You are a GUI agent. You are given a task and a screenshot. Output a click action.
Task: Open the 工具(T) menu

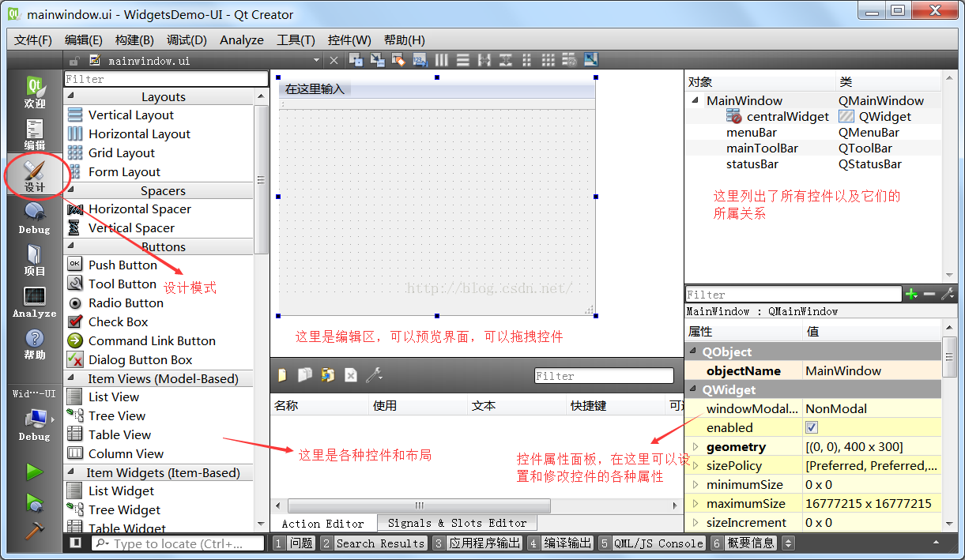(296, 39)
